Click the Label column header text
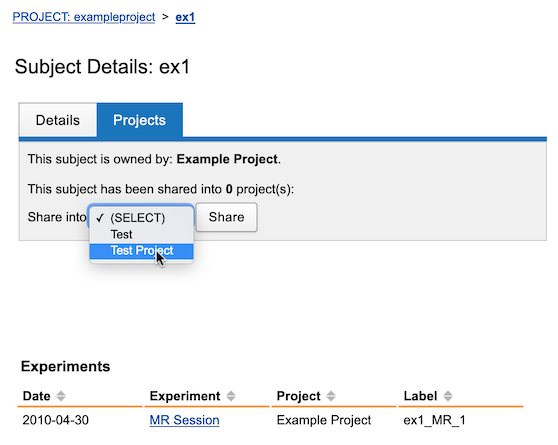The width and height of the screenshot is (558, 445). 420,396
